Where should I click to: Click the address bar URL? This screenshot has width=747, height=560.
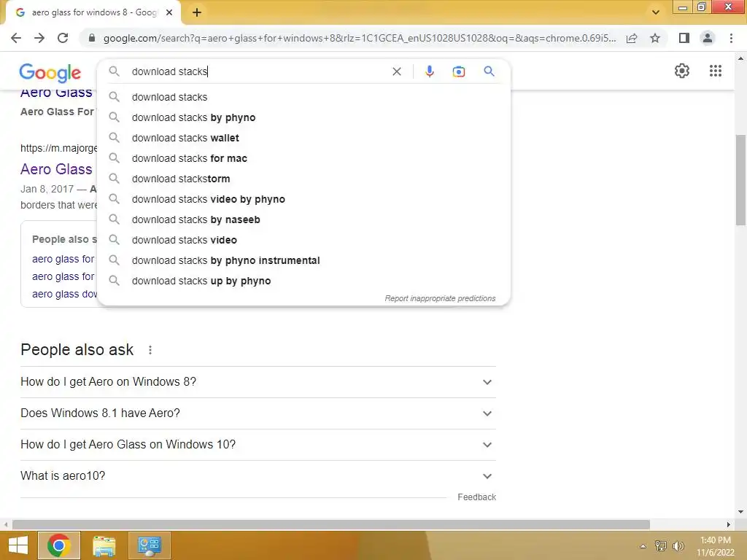(x=360, y=38)
